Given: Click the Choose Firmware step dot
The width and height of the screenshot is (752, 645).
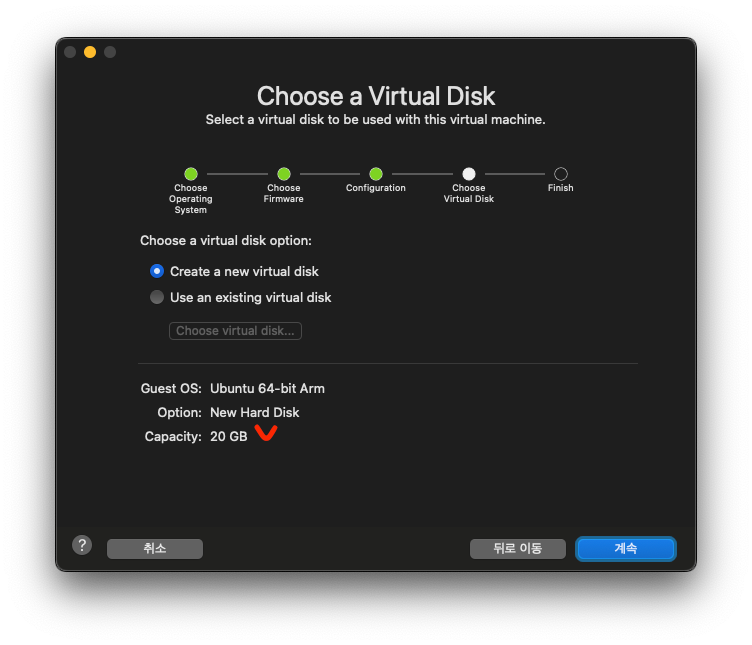Looking at the screenshot, I should coord(284,174).
